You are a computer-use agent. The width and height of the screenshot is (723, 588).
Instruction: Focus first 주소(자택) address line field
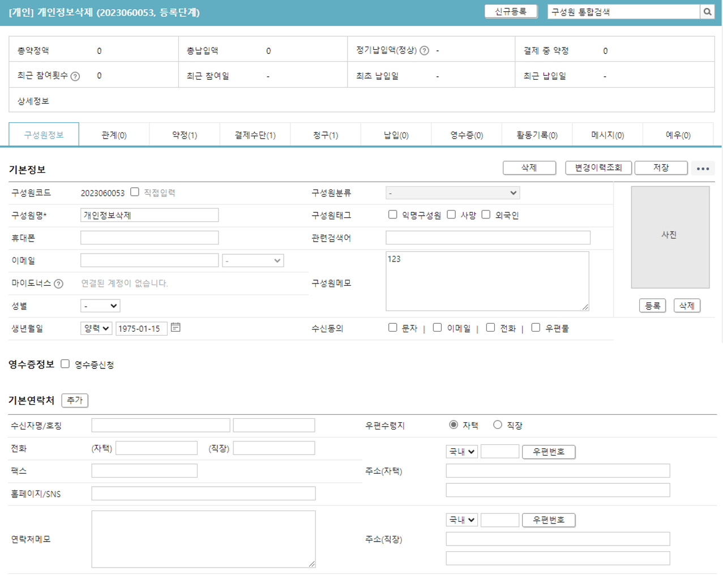tap(558, 471)
